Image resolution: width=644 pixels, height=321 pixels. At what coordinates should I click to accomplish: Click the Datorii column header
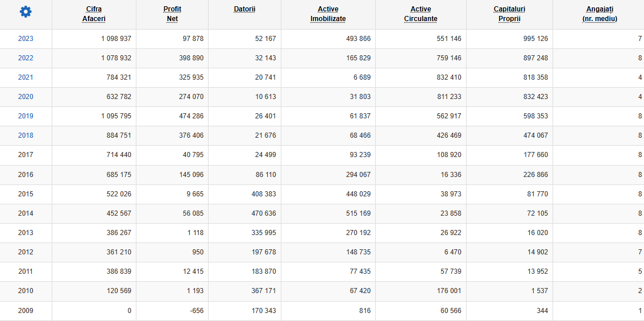(244, 9)
